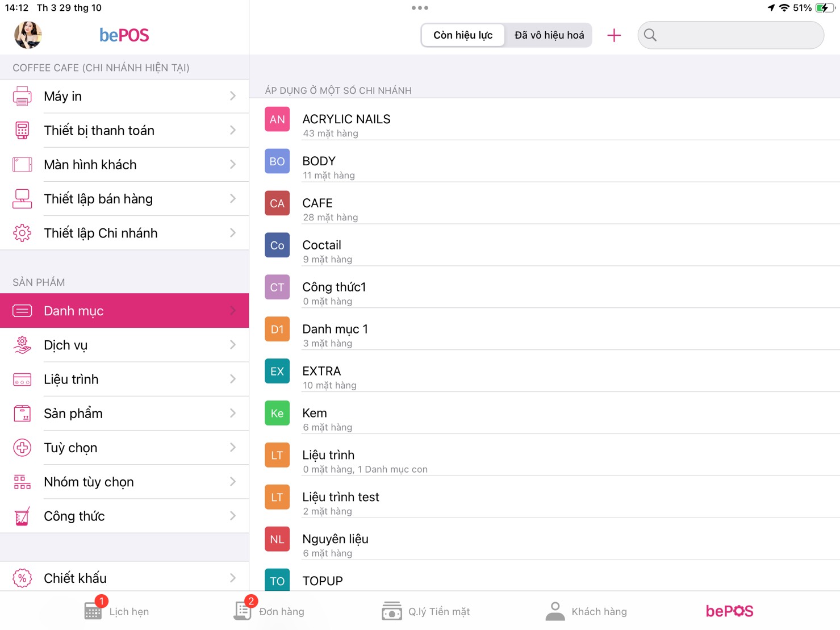Tap the Máy in printer icon

22,96
